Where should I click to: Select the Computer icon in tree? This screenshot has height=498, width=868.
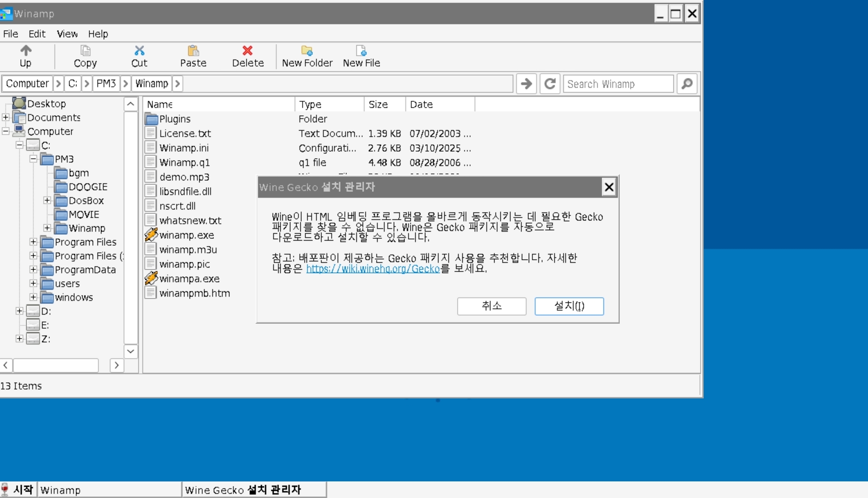click(19, 131)
